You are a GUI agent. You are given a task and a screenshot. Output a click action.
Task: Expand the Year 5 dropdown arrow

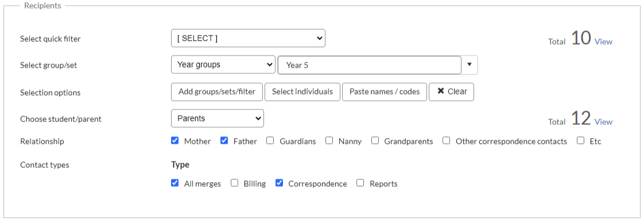470,65
